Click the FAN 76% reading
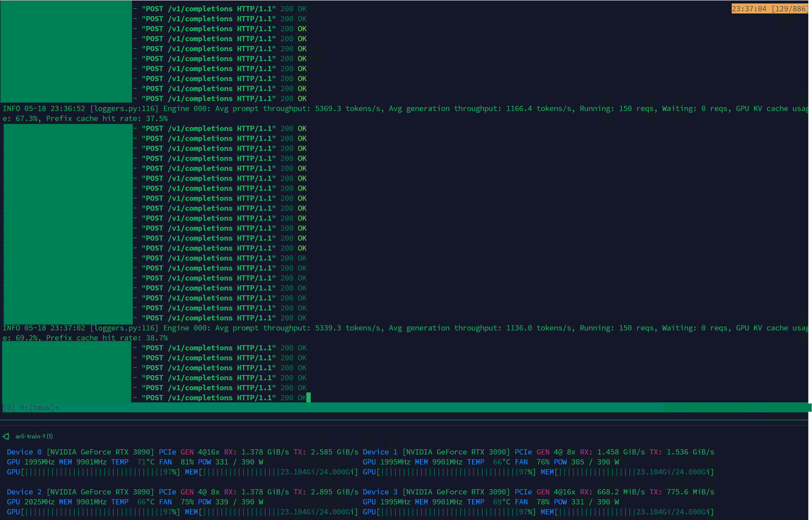 (x=532, y=462)
